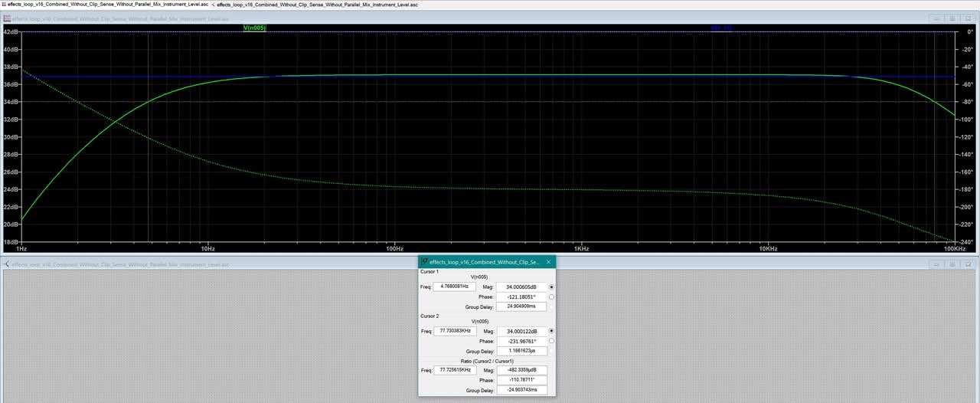The height and width of the screenshot is (403, 980).
Task: Maximize the waveform plot pane
Action: click(952, 18)
